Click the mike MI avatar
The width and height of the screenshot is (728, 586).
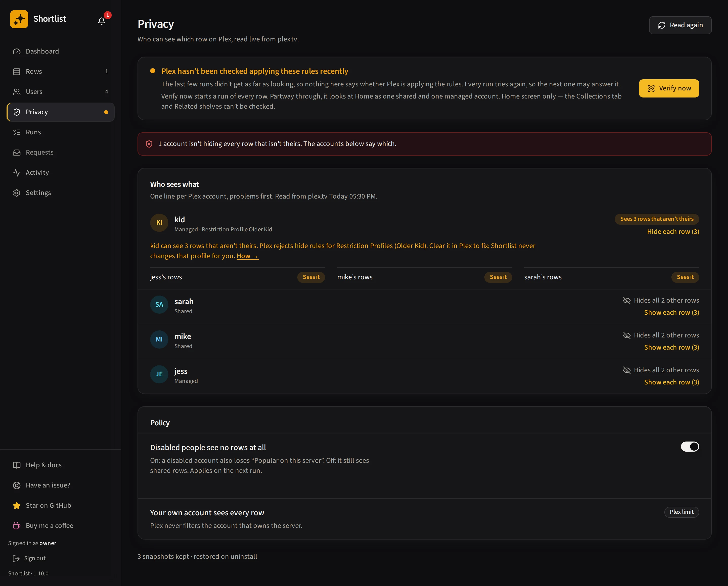(x=159, y=339)
